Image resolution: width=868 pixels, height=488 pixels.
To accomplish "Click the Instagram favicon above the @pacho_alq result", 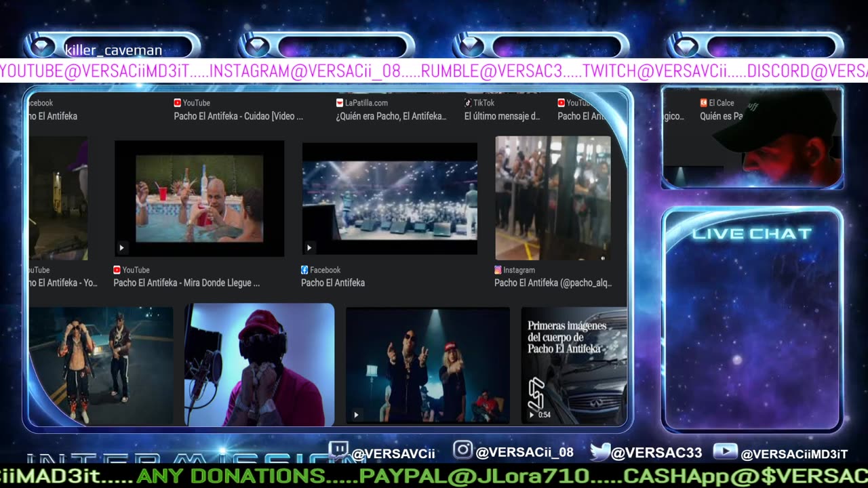I will 498,270.
